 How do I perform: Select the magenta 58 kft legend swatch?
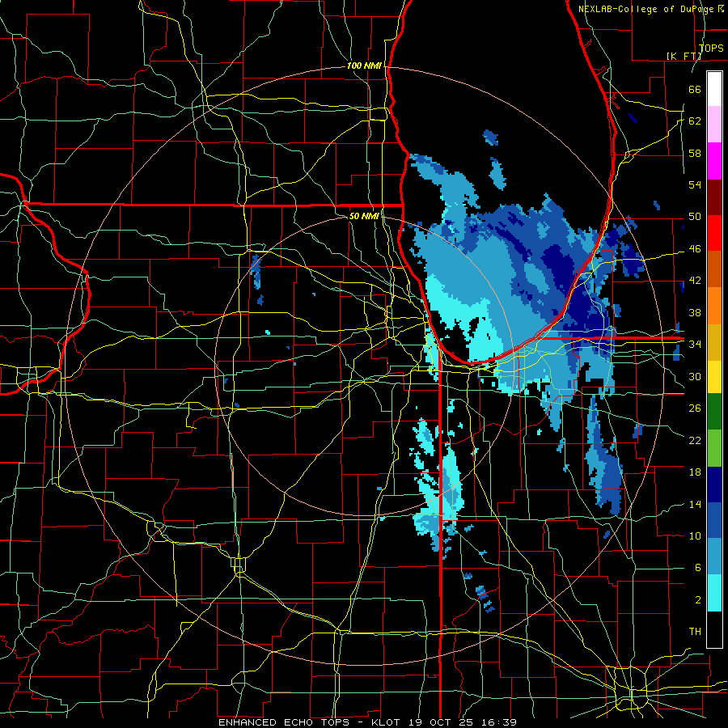(x=714, y=161)
